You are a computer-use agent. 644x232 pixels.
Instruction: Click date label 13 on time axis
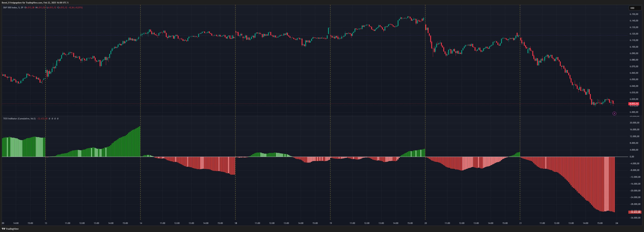[46, 223]
